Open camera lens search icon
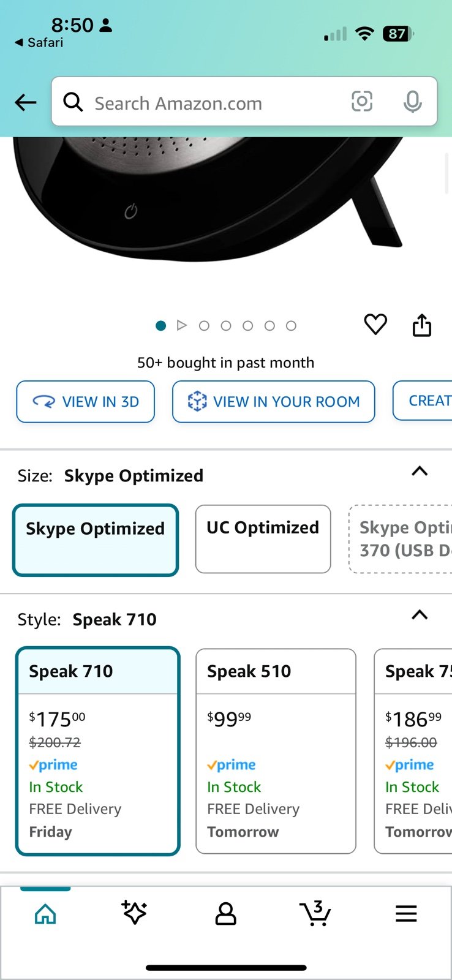The height and width of the screenshot is (980, 452). pyautogui.click(x=362, y=102)
